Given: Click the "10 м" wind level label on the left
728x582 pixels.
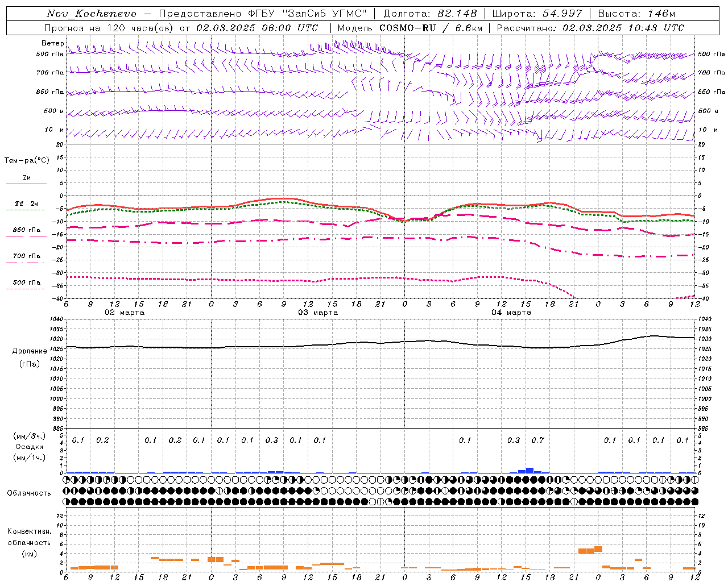Looking at the screenshot, I should click(55, 130).
